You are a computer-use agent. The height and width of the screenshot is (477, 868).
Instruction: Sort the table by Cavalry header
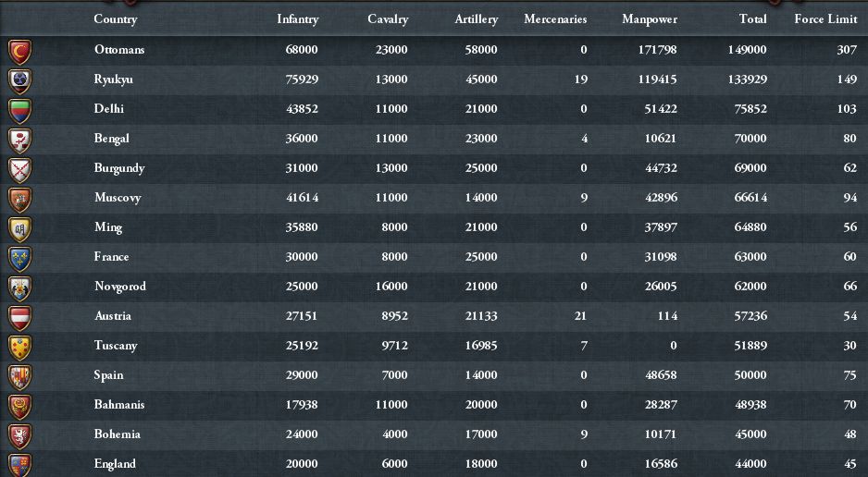point(387,19)
